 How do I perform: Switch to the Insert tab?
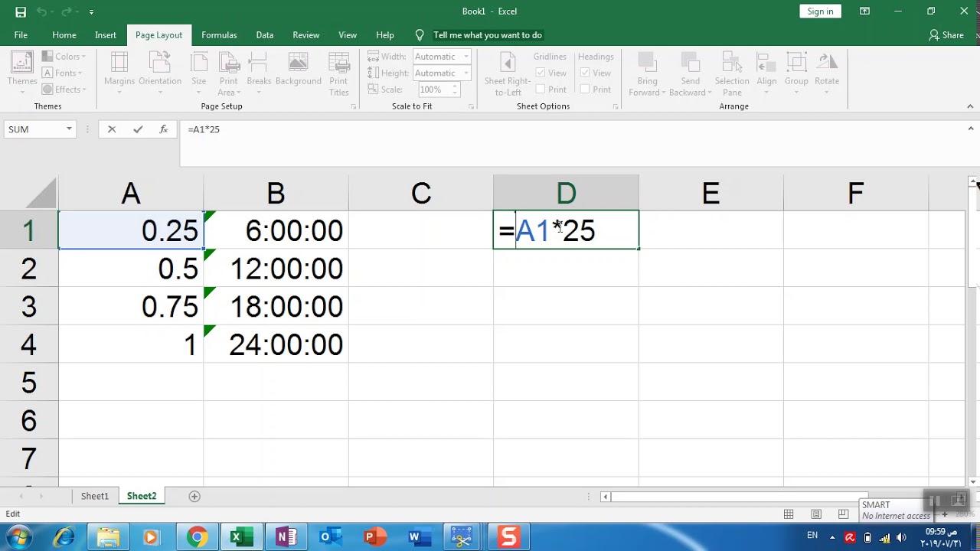(x=106, y=35)
